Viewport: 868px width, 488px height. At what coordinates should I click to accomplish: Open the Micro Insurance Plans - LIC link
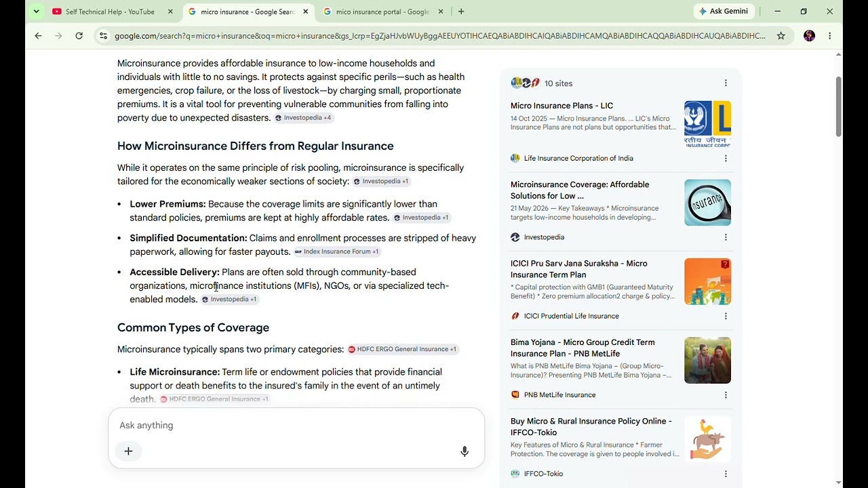[561, 106]
